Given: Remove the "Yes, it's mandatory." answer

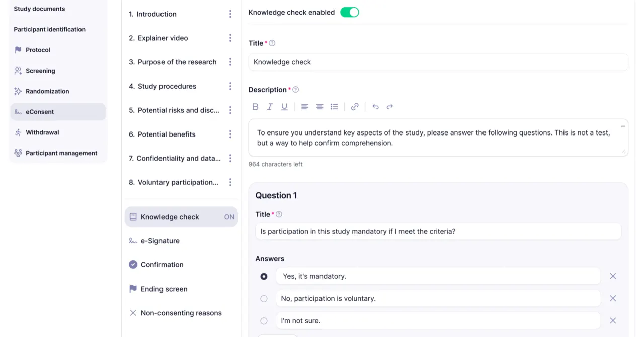Looking at the screenshot, I should (x=613, y=276).
